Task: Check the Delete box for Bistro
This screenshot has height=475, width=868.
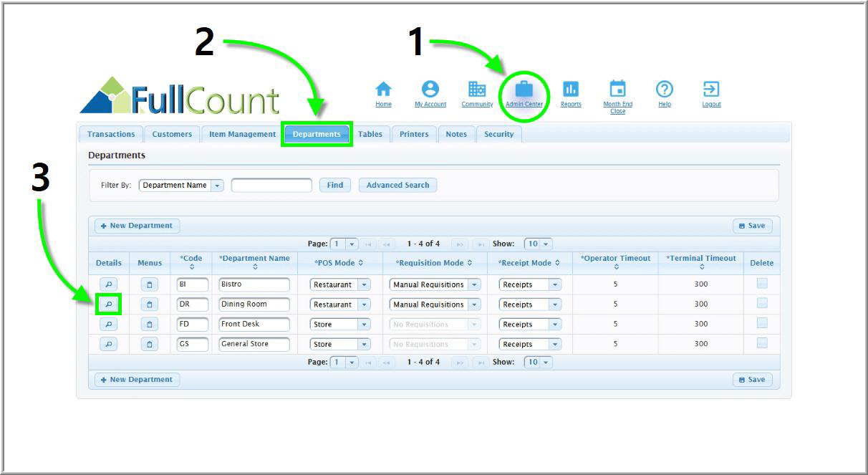Action: 761,284
